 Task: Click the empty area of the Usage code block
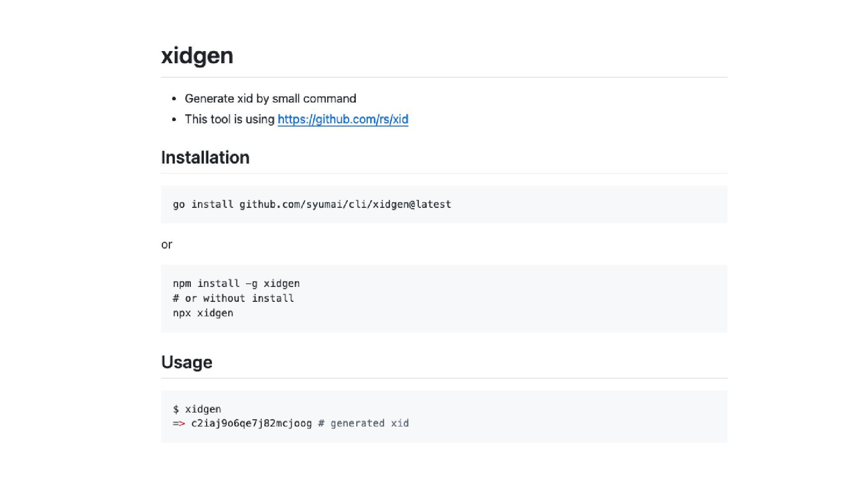pyautogui.click(x=565, y=416)
